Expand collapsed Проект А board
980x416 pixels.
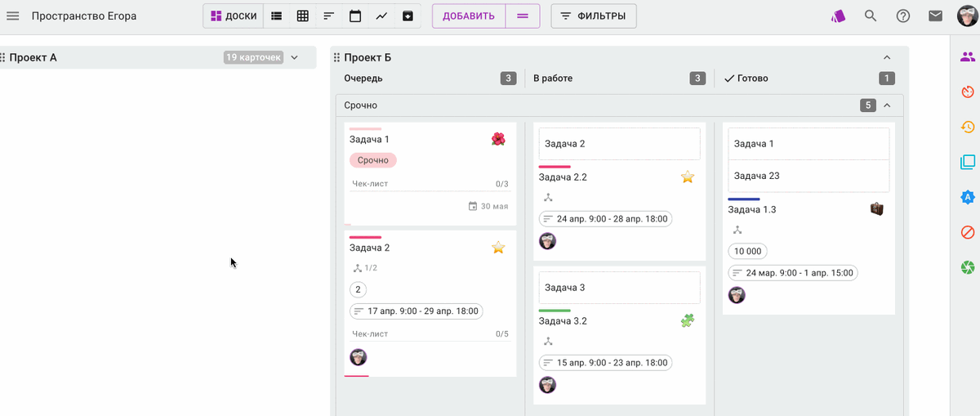click(295, 57)
